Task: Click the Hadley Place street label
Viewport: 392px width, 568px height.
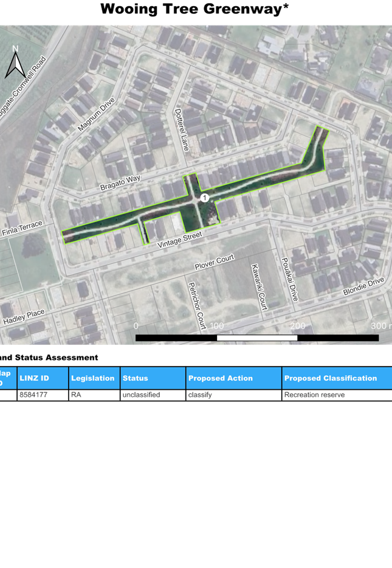Action: coord(24,316)
